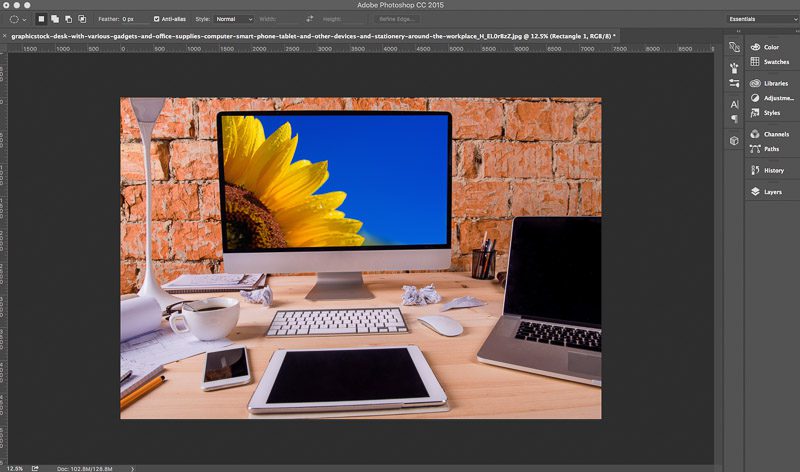Select New selection mode button

tap(41, 19)
